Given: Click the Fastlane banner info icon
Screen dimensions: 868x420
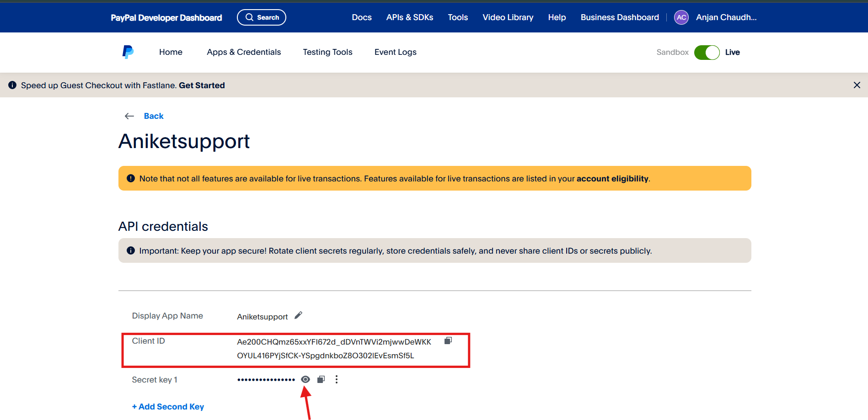Looking at the screenshot, I should click(12, 85).
